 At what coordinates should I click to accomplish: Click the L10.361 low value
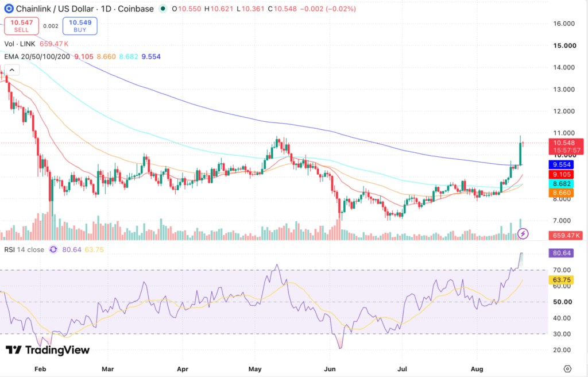click(x=250, y=8)
